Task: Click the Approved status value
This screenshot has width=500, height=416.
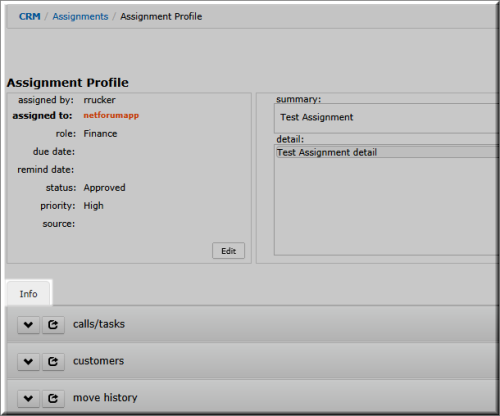Action: (104, 188)
